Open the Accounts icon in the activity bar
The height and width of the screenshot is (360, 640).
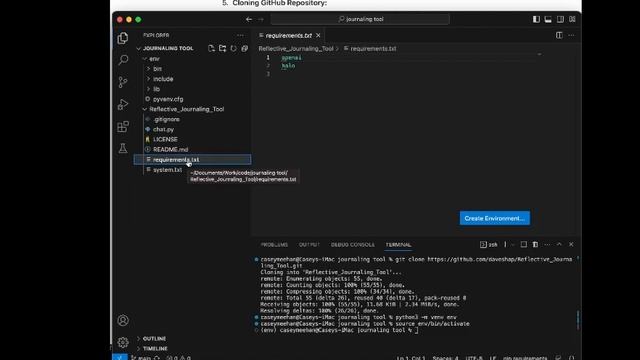(x=123, y=320)
